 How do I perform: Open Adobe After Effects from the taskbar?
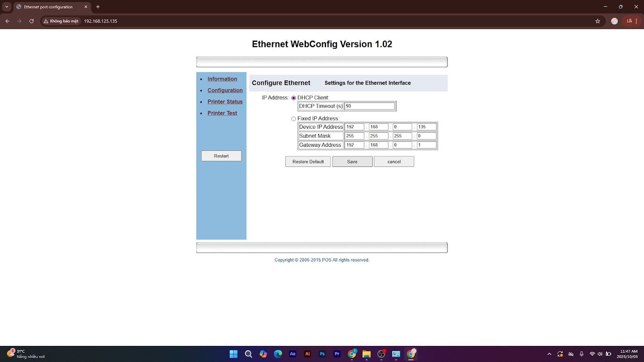293,354
